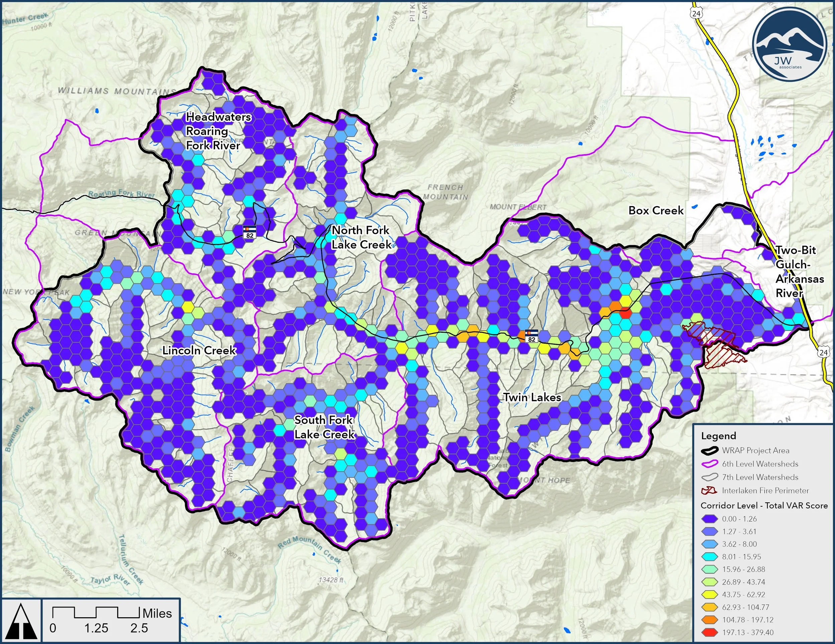Select the 104.78 - 197.12 color swatch
The image size is (835, 644).
coord(710,620)
